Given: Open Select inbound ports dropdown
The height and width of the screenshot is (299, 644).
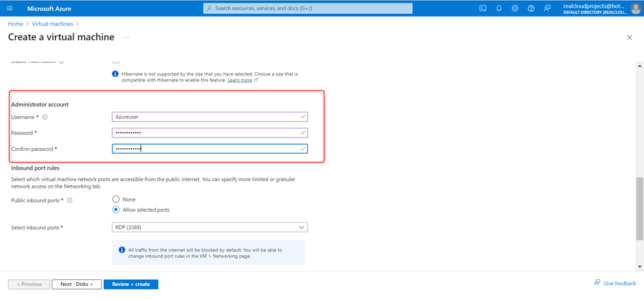Looking at the screenshot, I should pyautogui.click(x=210, y=227).
